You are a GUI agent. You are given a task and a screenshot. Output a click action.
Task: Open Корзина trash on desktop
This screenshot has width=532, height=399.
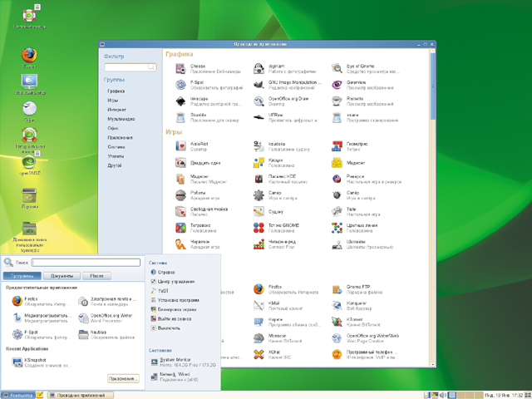tap(30, 198)
